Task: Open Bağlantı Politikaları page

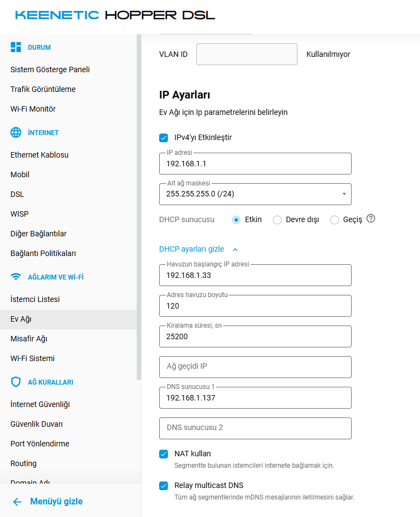Action: pos(43,253)
